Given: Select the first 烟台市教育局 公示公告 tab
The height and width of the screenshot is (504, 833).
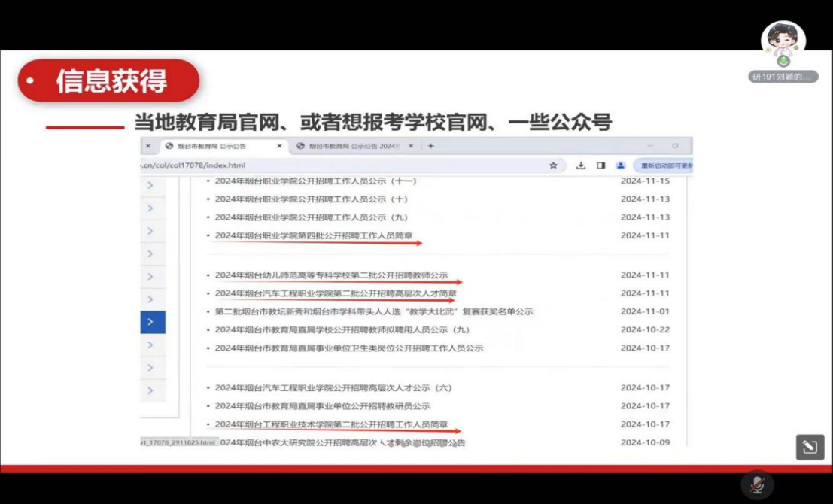Looking at the screenshot, I should 214,146.
